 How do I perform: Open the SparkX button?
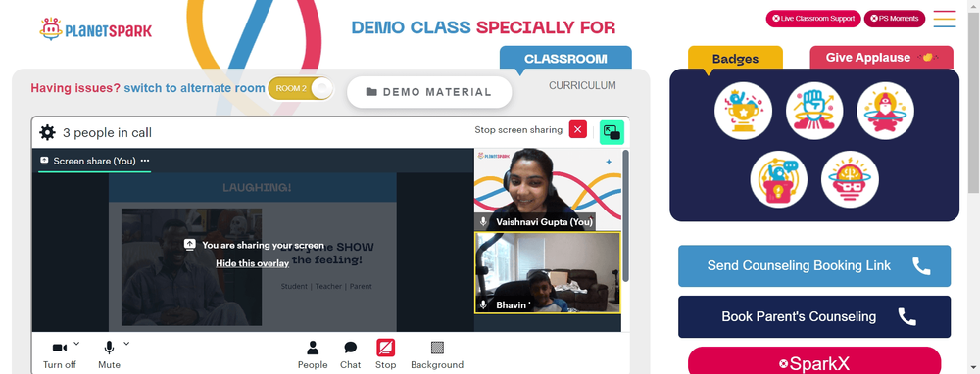[x=814, y=361]
